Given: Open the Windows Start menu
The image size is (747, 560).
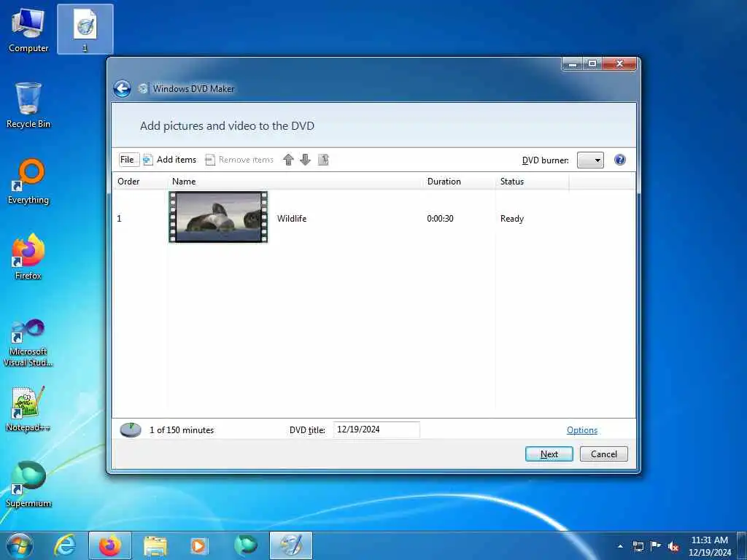Looking at the screenshot, I should pos(20,545).
